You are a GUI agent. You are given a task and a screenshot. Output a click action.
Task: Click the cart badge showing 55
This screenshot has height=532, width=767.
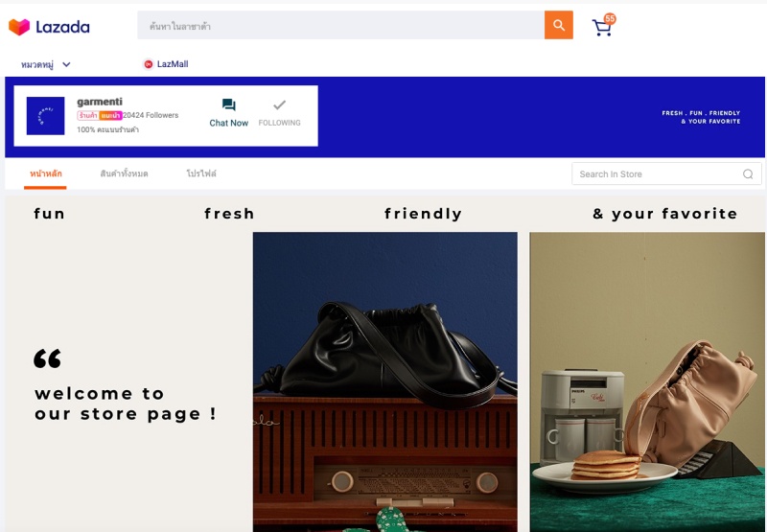point(610,18)
